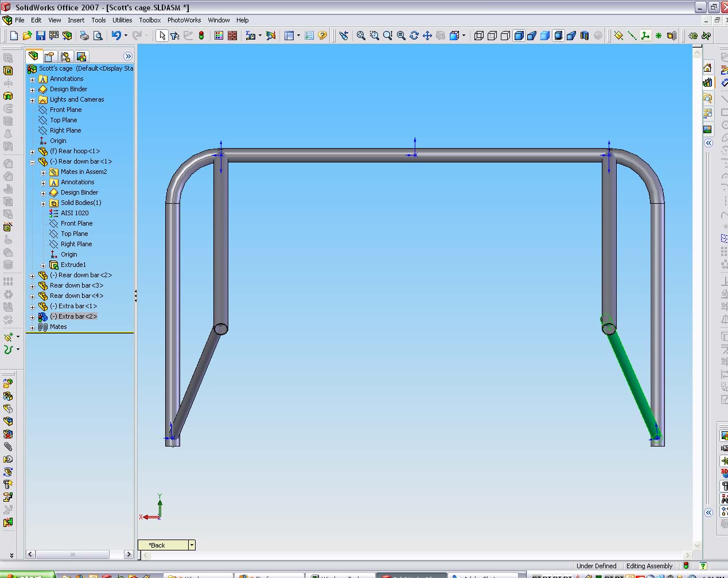Click the Undo arrow icon

pos(116,36)
